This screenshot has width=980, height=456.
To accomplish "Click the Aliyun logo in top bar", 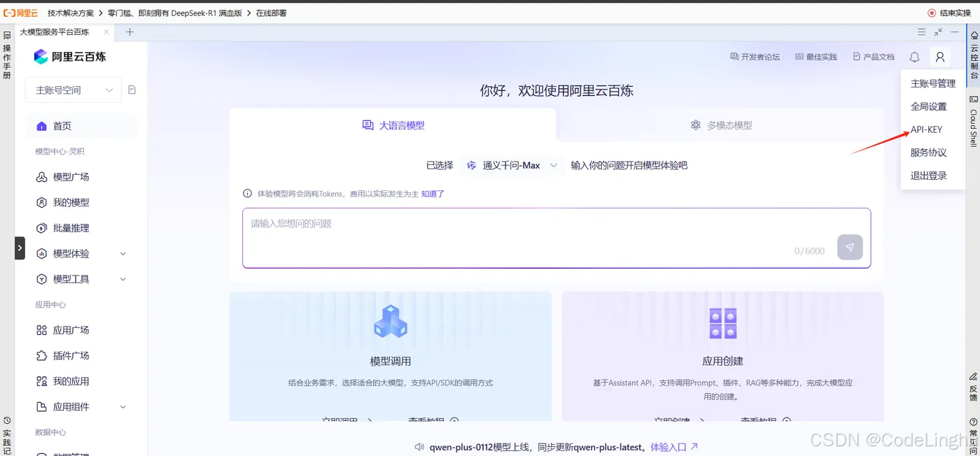I will [21, 13].
